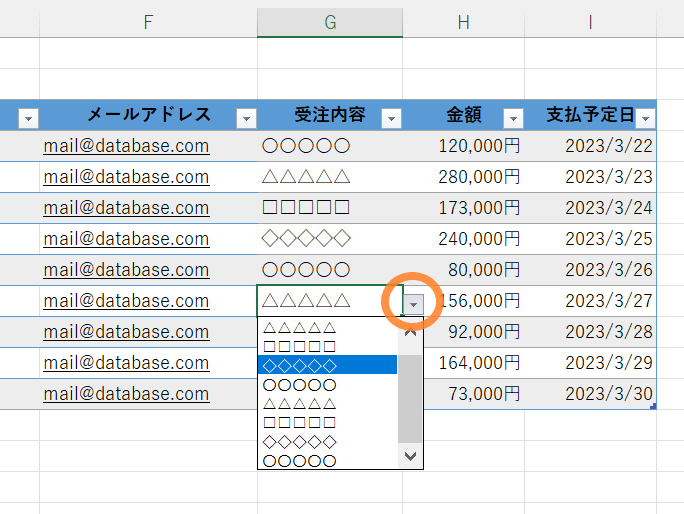Select the 2023/3/28 date cell
Screen dimensions: 684x514
pyautogui.click(x=590, y=332)
